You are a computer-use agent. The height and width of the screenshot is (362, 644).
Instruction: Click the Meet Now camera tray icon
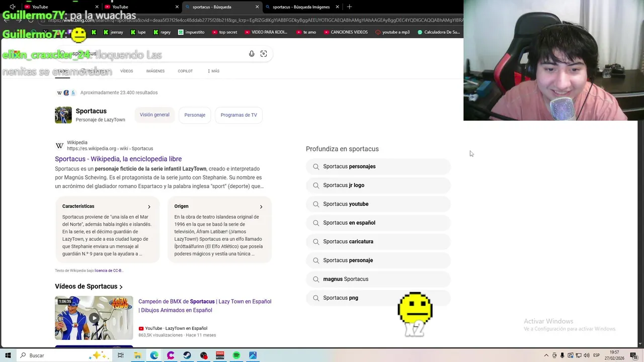(554, 355)
